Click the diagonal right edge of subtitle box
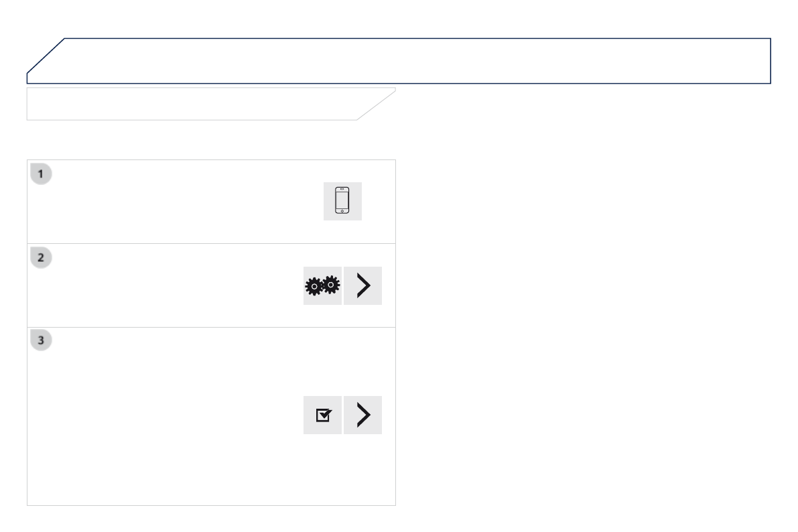 [x=376, y=104]
